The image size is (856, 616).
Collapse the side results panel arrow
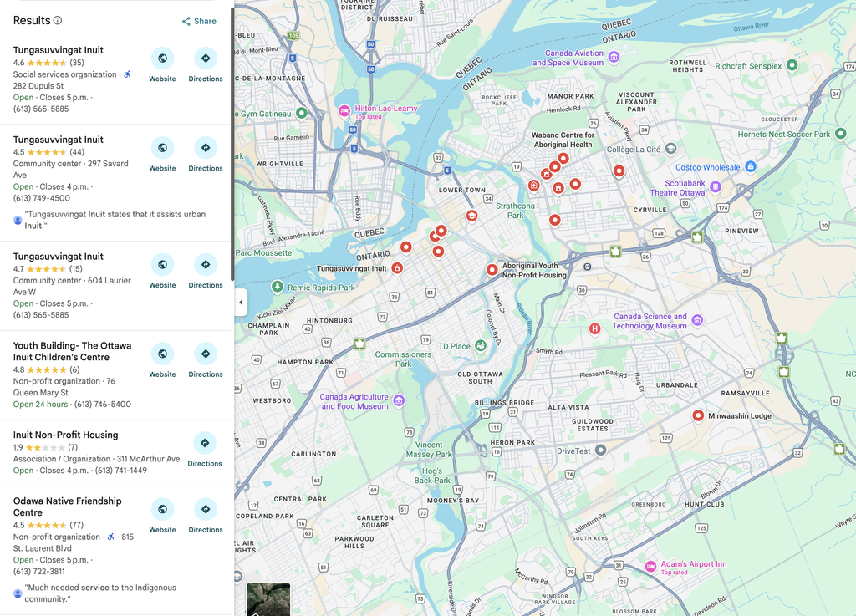pos(241,302)
